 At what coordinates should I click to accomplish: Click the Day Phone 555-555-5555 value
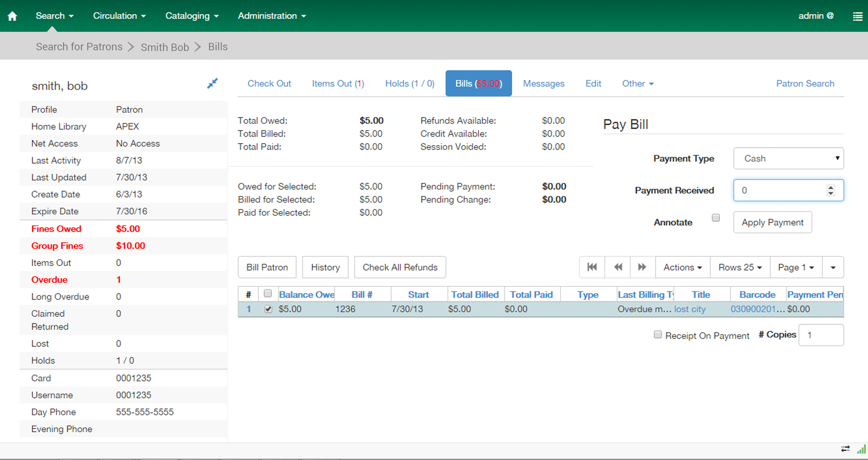coord(145,412)
